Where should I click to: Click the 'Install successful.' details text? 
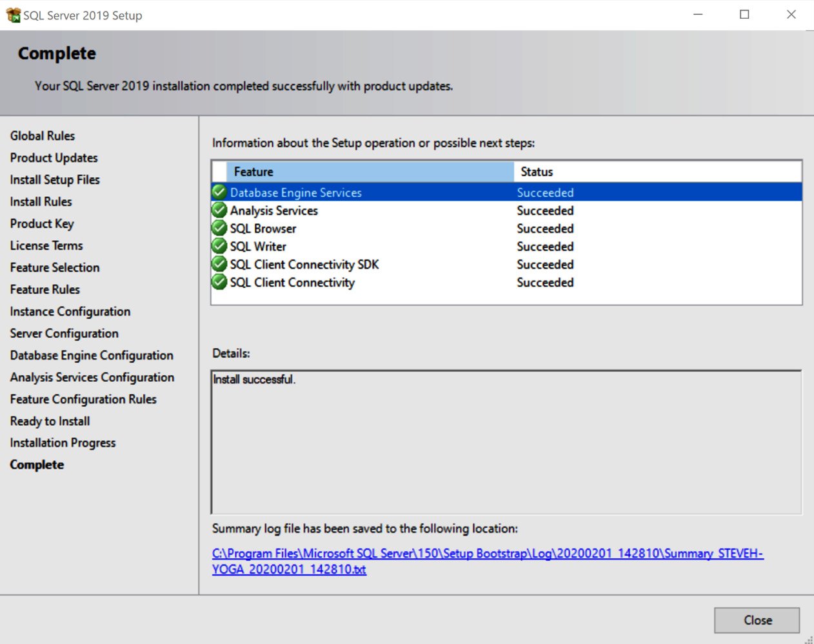coord(254,379)
